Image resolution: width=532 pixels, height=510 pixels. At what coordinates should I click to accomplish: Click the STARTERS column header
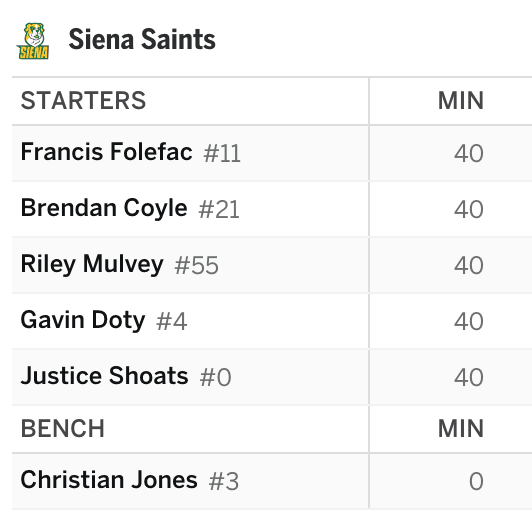pos(83,101)
